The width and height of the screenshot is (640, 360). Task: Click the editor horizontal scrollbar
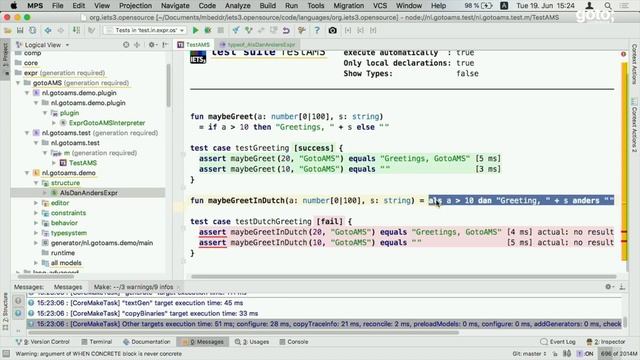click(403, 277)
